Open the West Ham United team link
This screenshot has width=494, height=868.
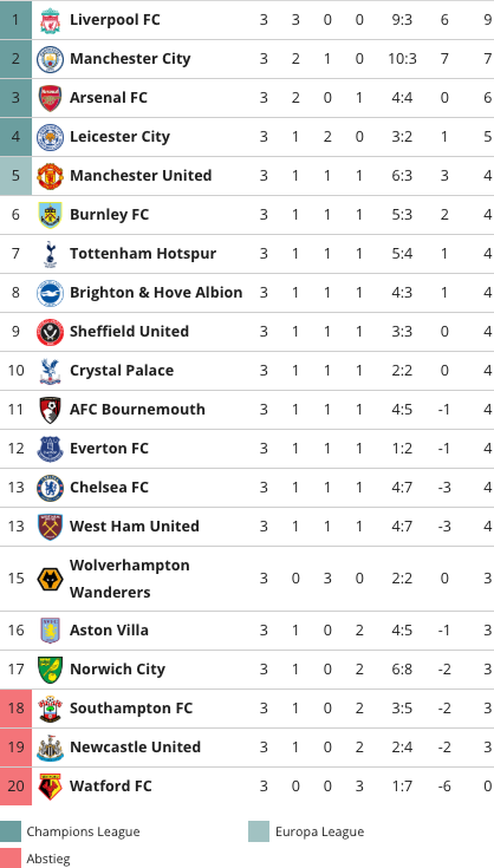click(x=135, y=527)
